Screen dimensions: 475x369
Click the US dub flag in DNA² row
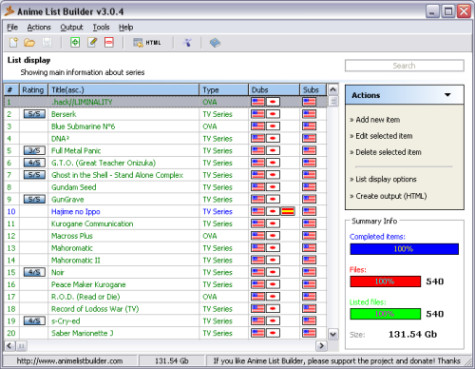click(258, 138)
